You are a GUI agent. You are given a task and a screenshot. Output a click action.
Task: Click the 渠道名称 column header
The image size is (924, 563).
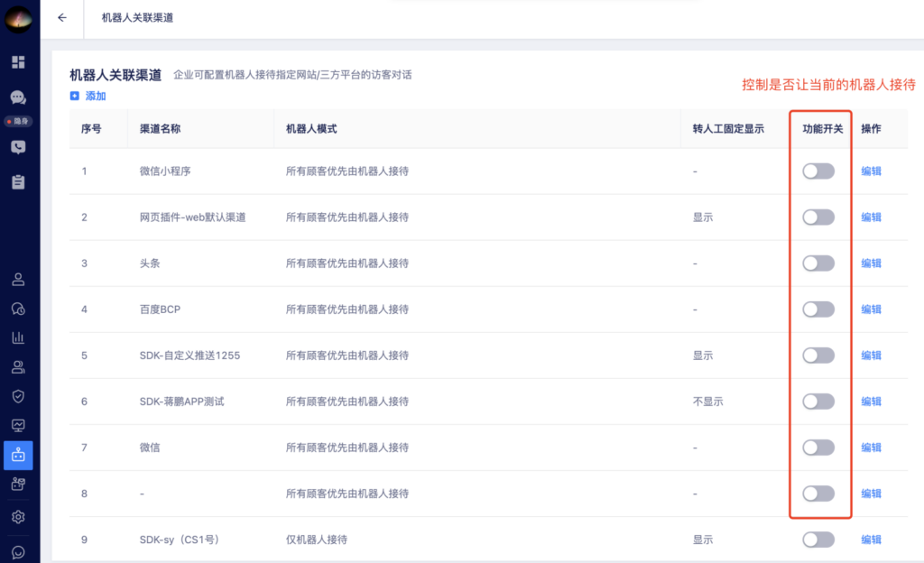(x=161, y=129)
